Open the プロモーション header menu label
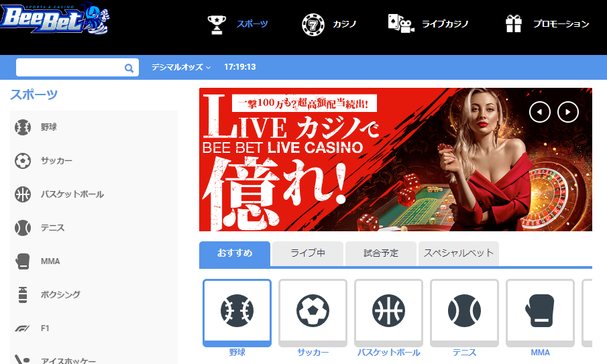607x364 pixels. point(561,24)
